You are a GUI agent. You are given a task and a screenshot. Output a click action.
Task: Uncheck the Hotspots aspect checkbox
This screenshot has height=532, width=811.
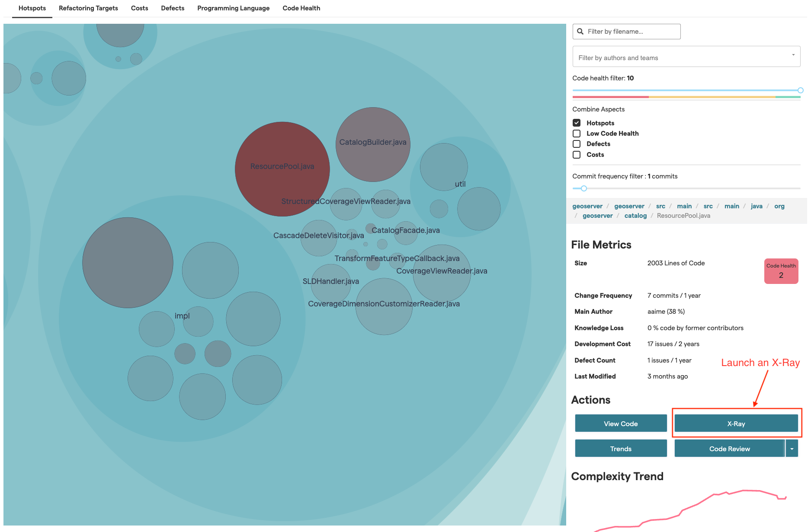(x=577, y=123)
